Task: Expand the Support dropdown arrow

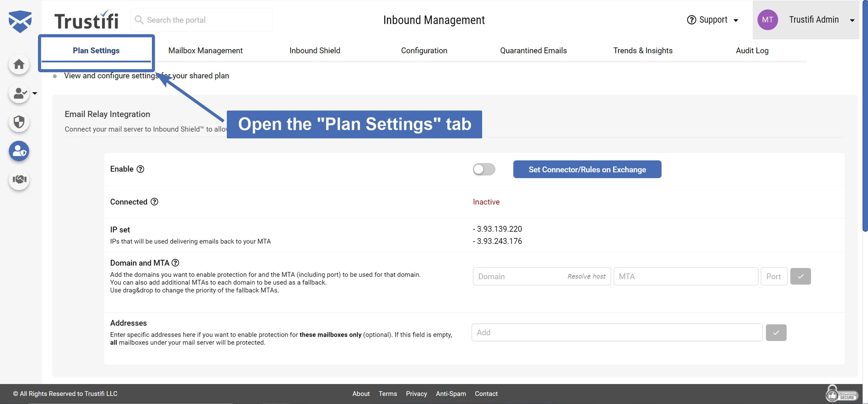Action: (x=736, y=20)
